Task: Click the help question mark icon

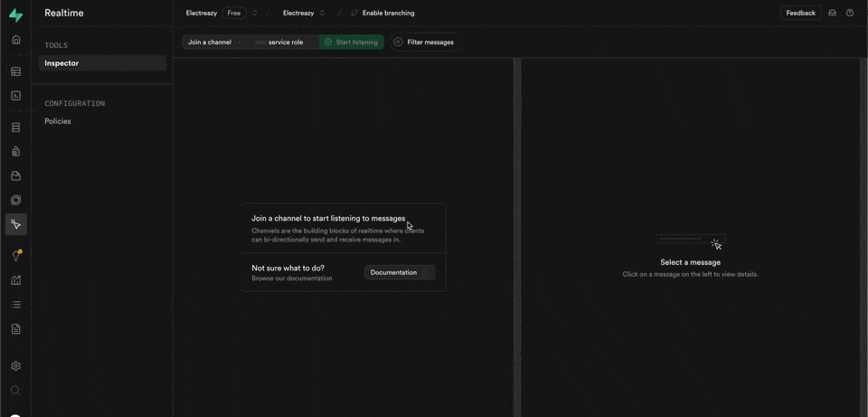Action: click(850, 14)
